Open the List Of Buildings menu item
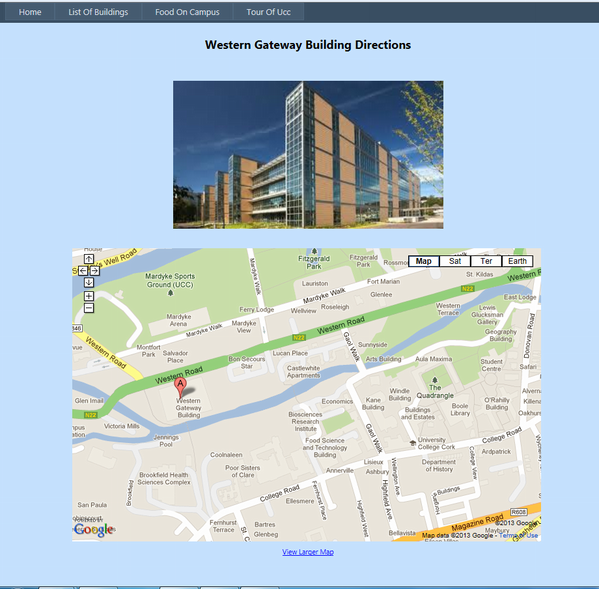Image resolution: width=599 pixels, height=589 pixels. point(98,12)
